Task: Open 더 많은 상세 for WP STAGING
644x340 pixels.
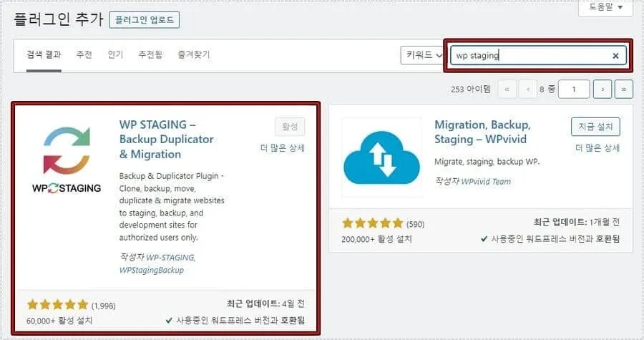Action: tap(283, 148)
